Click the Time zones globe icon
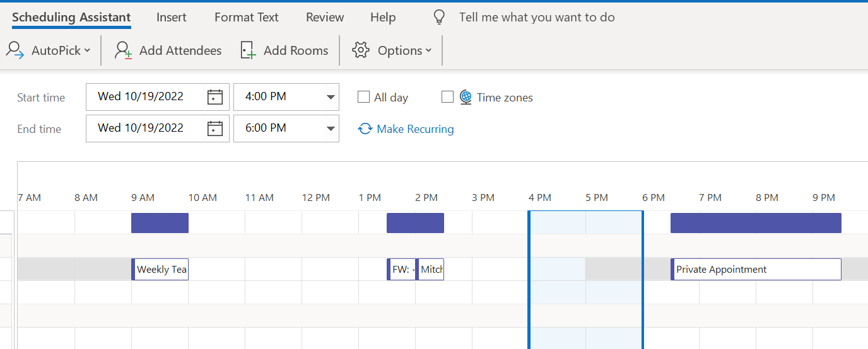 point(466,97)
